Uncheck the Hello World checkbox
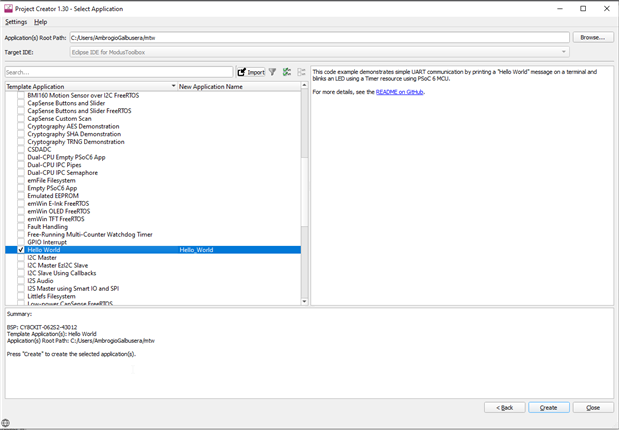Image resolution: width=619 pixels, height=430 pixels. (21, 250)
